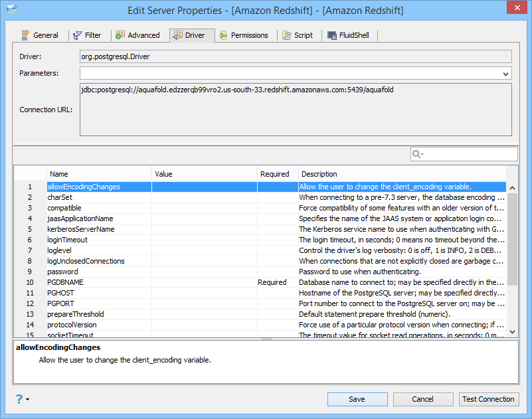Screen dimensions: 532x419
Task: Click the Driver class text field
Action: [x=296, y=56]
